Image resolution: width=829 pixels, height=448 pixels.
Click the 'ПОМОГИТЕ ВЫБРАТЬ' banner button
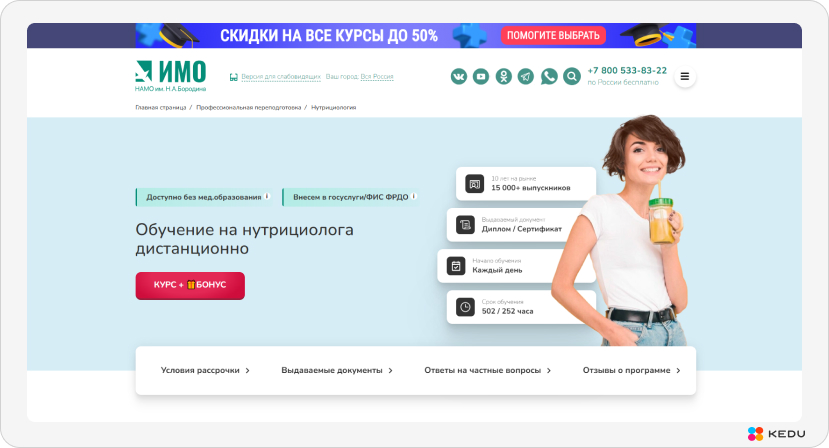click(x=553, y=35)
